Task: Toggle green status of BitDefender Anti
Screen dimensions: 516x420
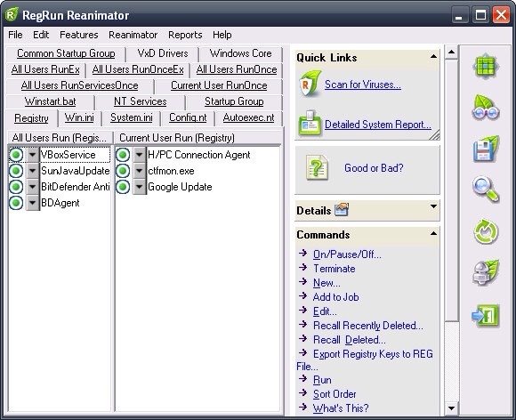Action: point(16,187)
